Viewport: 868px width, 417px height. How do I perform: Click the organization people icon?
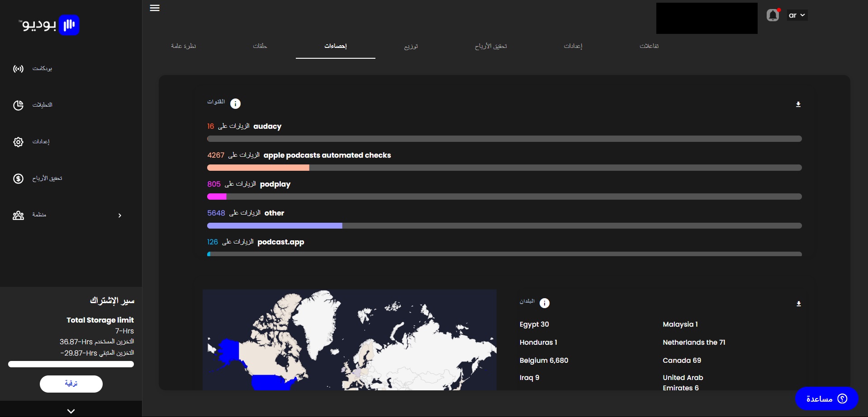[x=18, y=216]
